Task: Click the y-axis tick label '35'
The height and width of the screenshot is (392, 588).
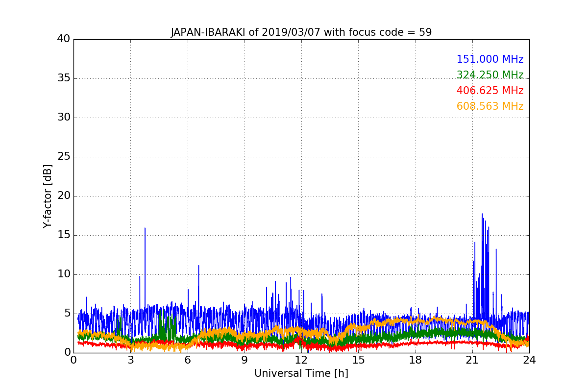Action: click(63, 78)
